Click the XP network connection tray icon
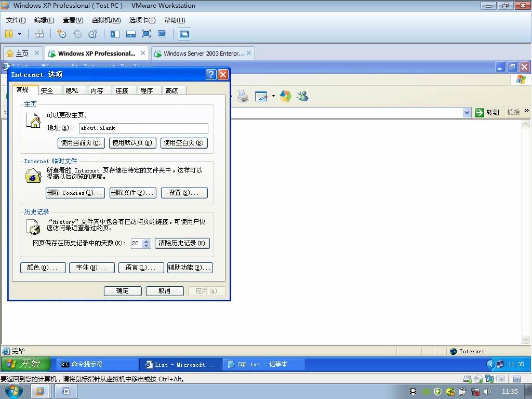The width and height of the screenshot is (532, 399). pos(500,364)
